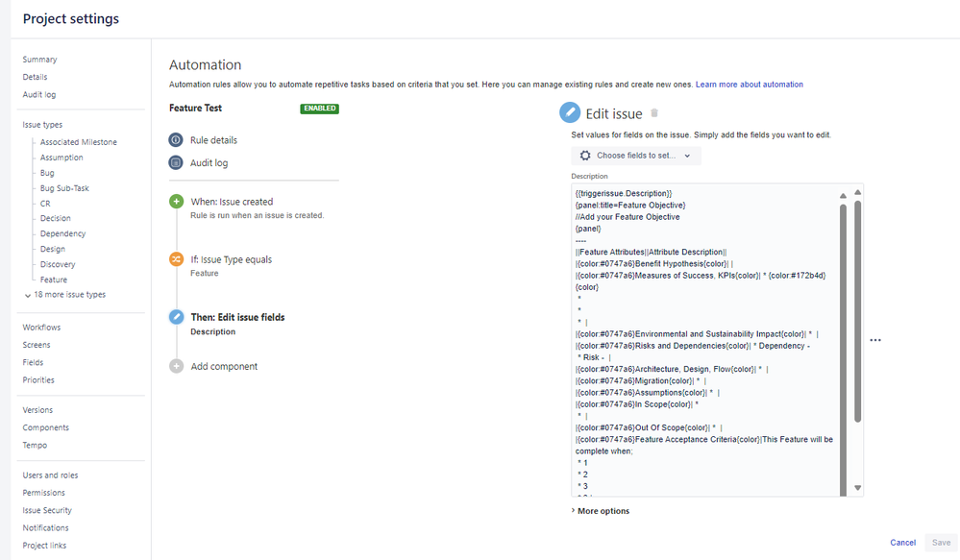960x560 pixels.
Task: Open the Fields settings
Action: [33, 363]
